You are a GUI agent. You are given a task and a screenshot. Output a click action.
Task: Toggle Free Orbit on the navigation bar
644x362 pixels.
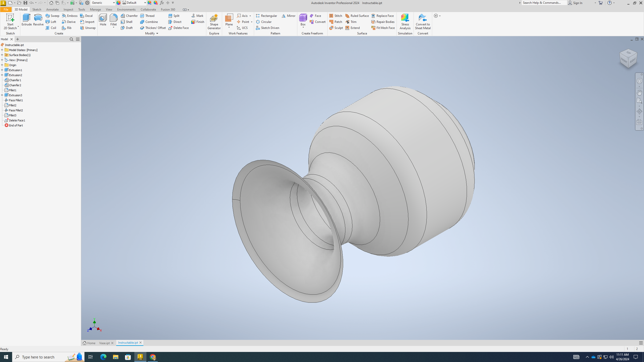pyautogui.click(x=639, y=111)
